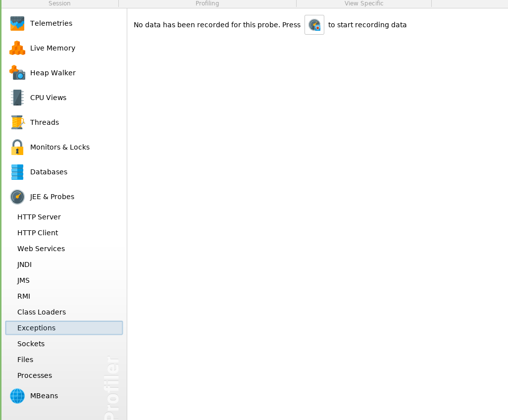Open Heap Walker label

53,73
